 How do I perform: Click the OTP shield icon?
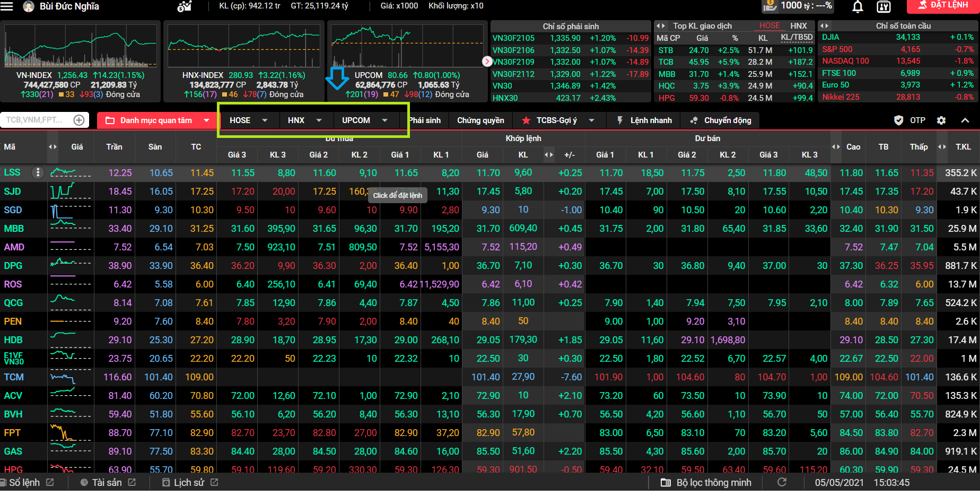[x=898, y=120]
